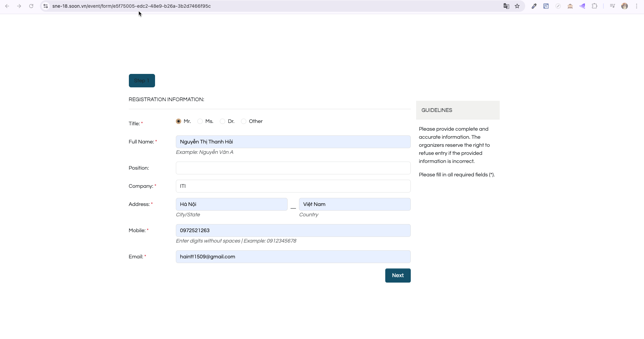644x339 pixels.
Task: Click the GUIDELINES heading
Action: (437, 110)
